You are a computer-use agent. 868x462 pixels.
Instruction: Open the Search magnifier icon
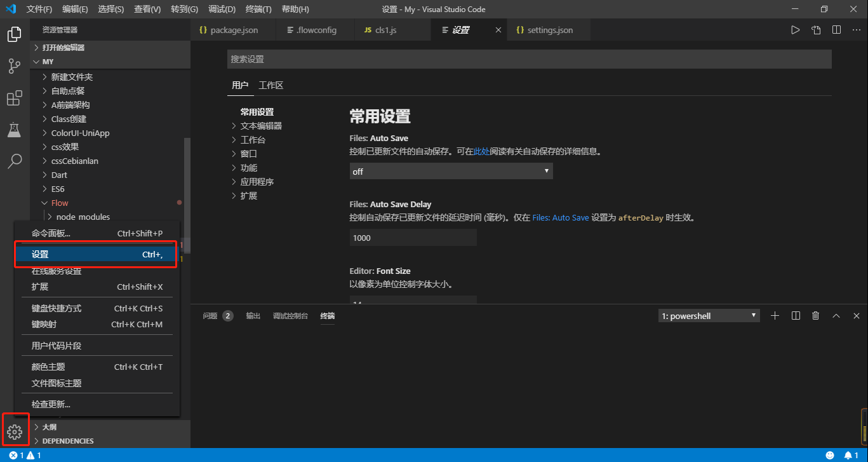click(x=15, y=161)
